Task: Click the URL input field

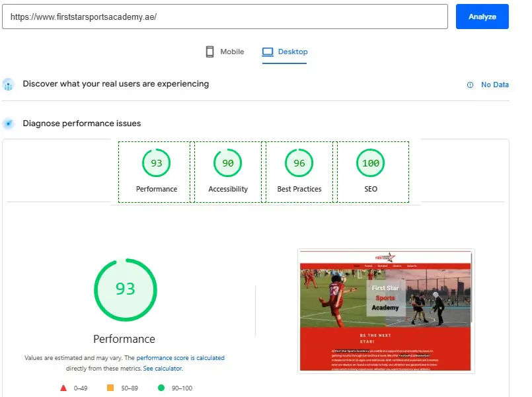Action: [x=225, y=17]
